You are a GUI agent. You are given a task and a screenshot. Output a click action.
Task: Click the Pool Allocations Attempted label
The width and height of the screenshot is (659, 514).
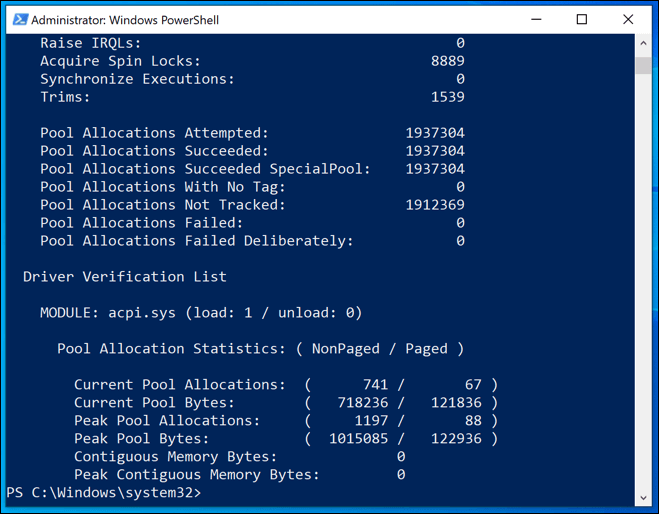click(154, 133)
